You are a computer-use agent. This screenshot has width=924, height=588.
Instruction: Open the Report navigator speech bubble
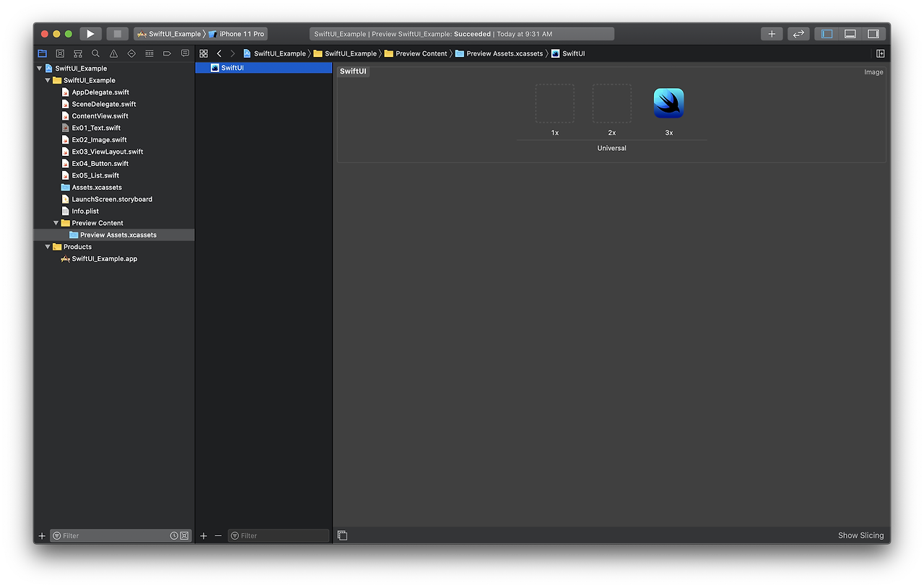click(185, 53)
